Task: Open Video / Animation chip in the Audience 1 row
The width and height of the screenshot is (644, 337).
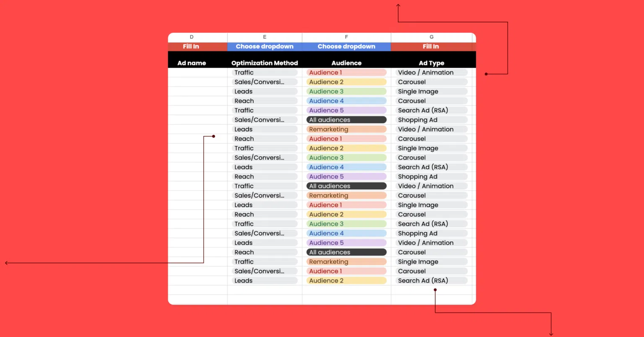Action: 431,73
